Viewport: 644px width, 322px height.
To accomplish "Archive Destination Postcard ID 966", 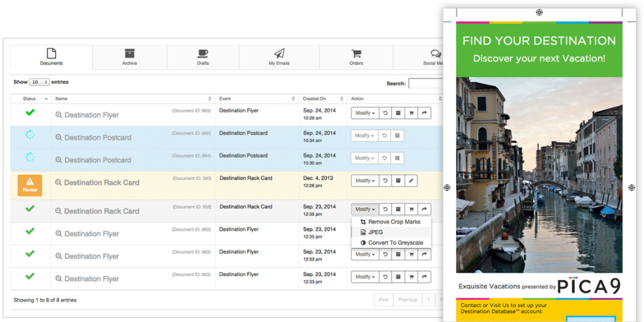I will pos(398,136).
